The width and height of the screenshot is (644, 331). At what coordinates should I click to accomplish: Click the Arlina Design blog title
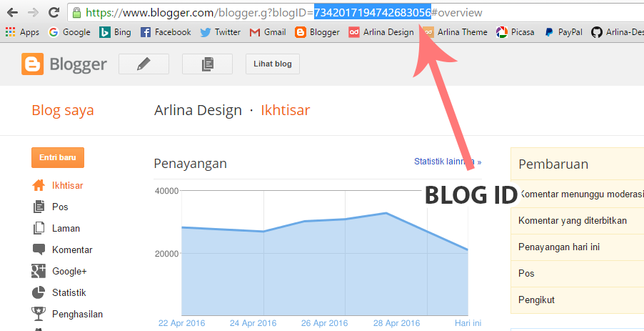198,110
